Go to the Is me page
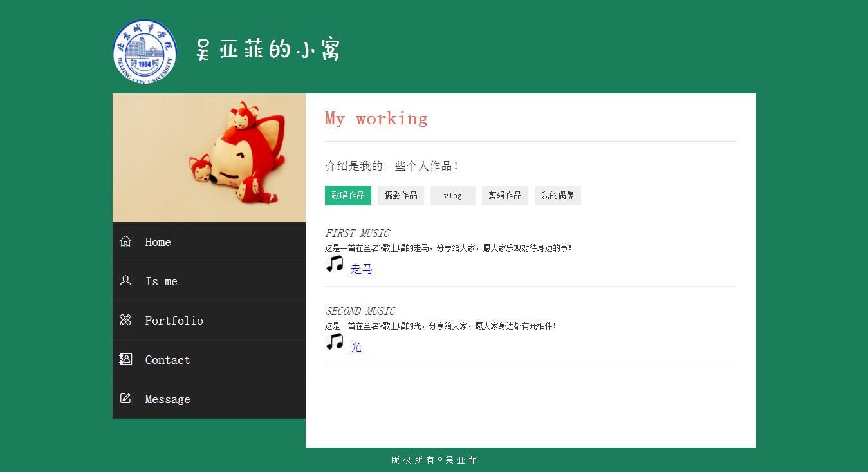This screenshot has width=868, height=472. click(x=209, y=281)
